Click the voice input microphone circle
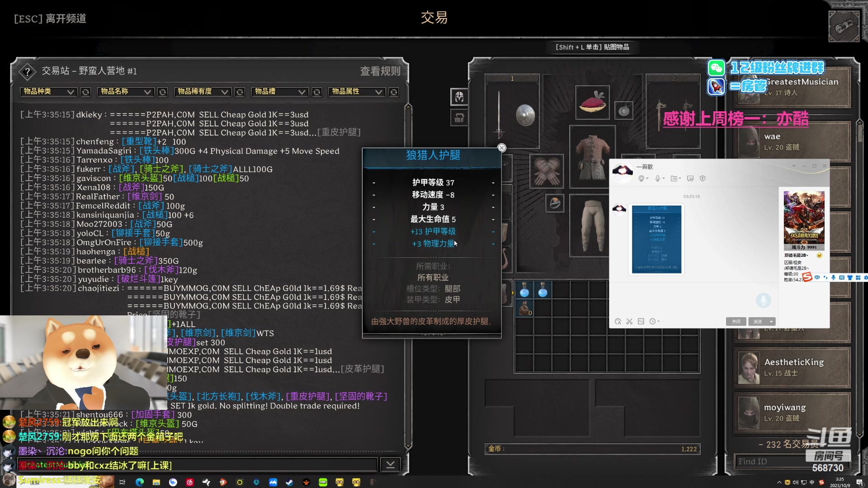868x488 pixels. point(764,300)
